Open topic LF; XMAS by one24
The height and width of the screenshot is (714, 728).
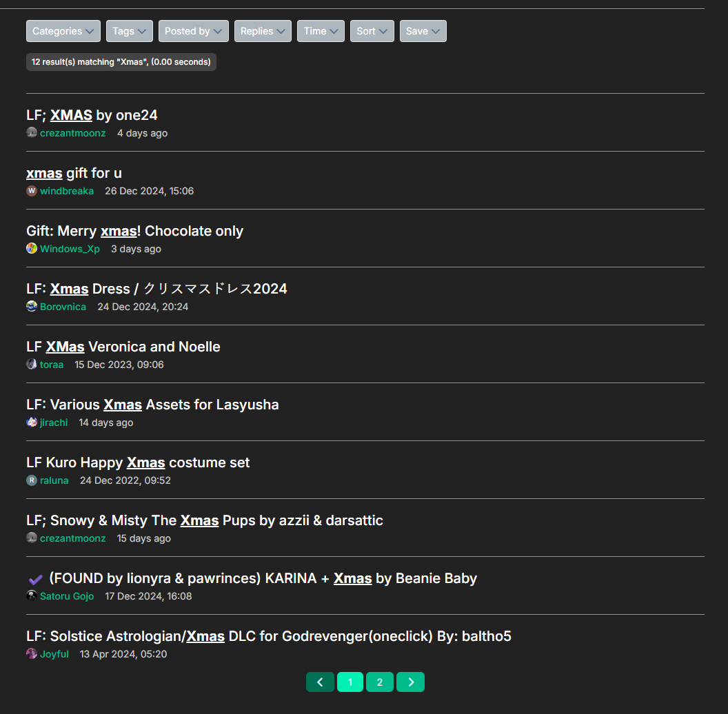pos(92,115)
